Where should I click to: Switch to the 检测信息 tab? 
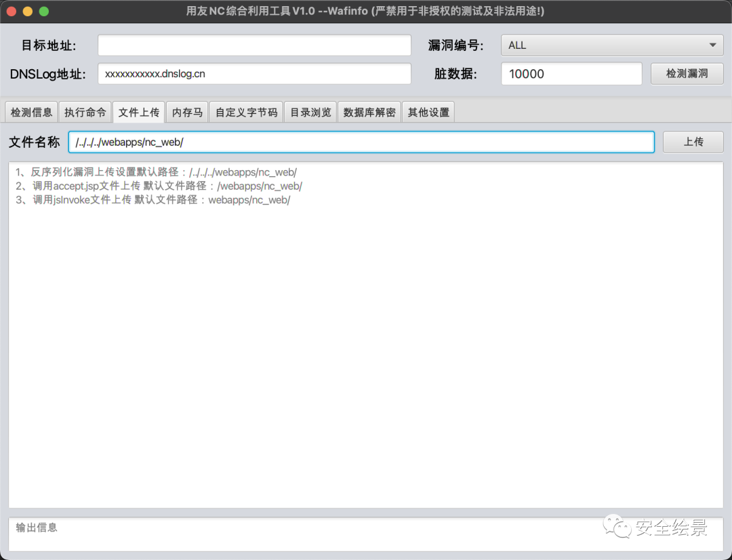click(x=31, y=112)
